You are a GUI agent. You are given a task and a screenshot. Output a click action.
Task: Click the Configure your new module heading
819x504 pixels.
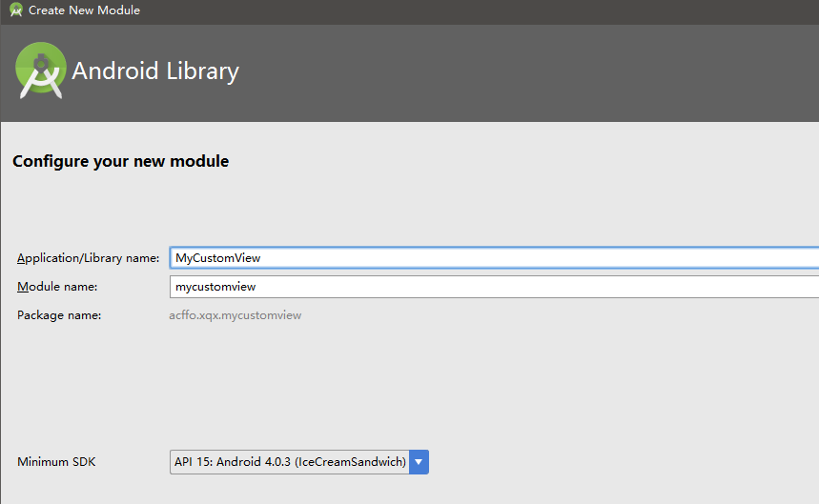point(121,161)
